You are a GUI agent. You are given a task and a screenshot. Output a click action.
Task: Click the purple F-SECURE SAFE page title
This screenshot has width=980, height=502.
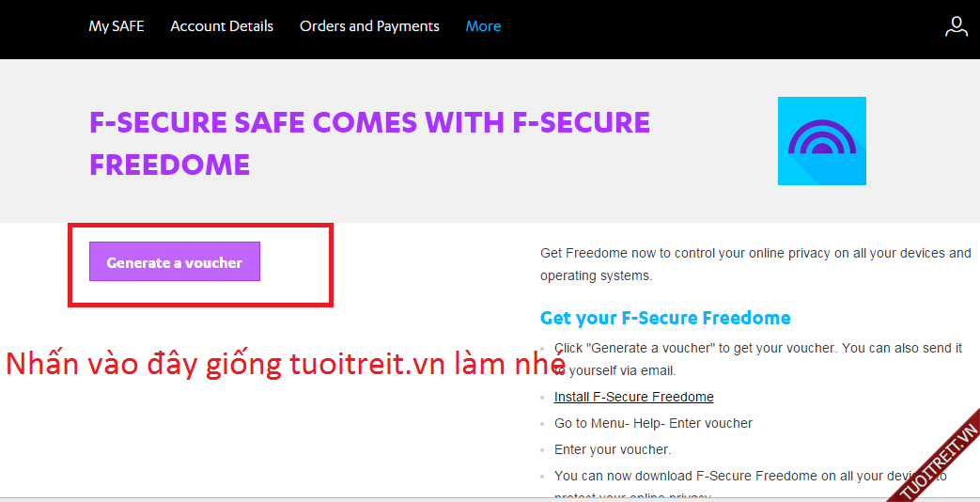(x=369, y=143)
